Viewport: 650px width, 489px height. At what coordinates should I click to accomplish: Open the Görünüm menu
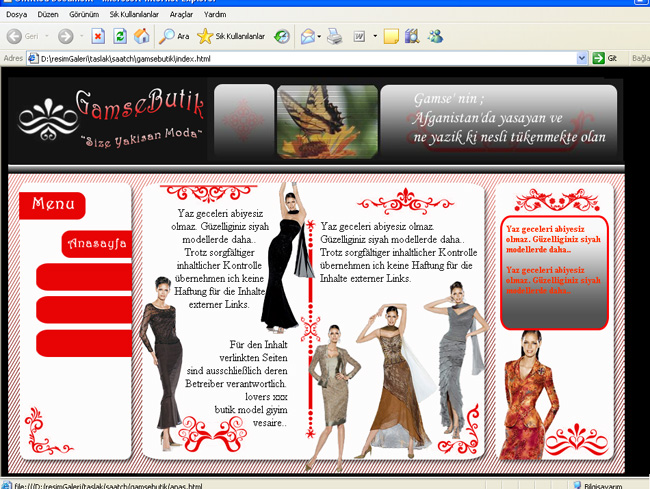coord(84,15)
